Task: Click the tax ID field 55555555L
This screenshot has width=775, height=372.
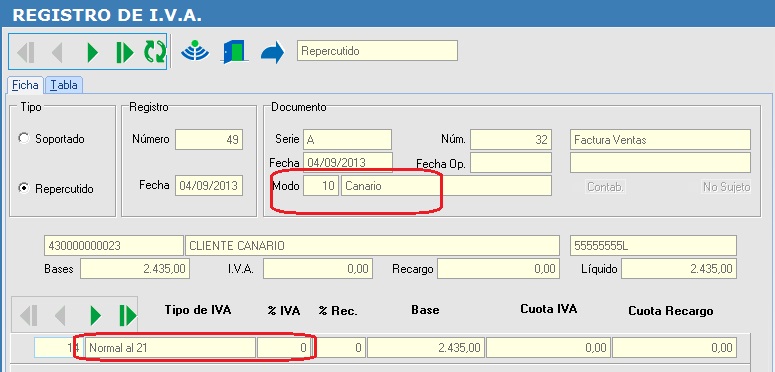Action: pos(653,246)
